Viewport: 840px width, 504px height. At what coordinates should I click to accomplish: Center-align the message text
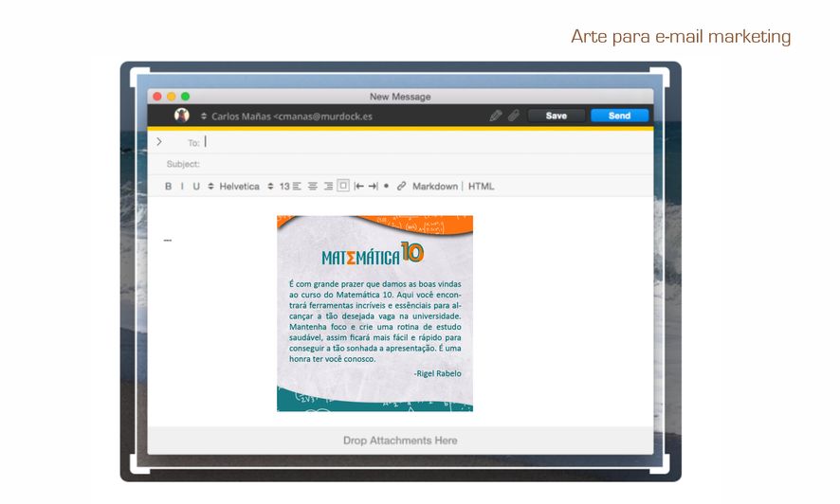[313, 187]
